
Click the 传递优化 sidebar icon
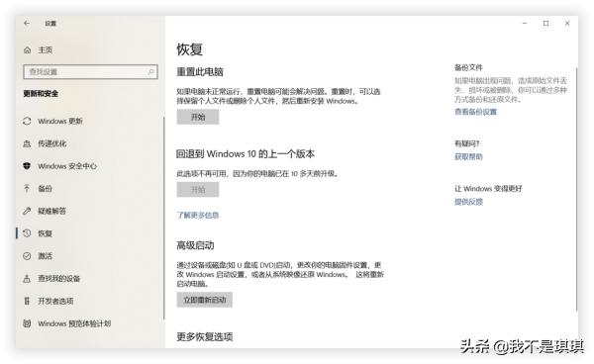pos(27,143)
